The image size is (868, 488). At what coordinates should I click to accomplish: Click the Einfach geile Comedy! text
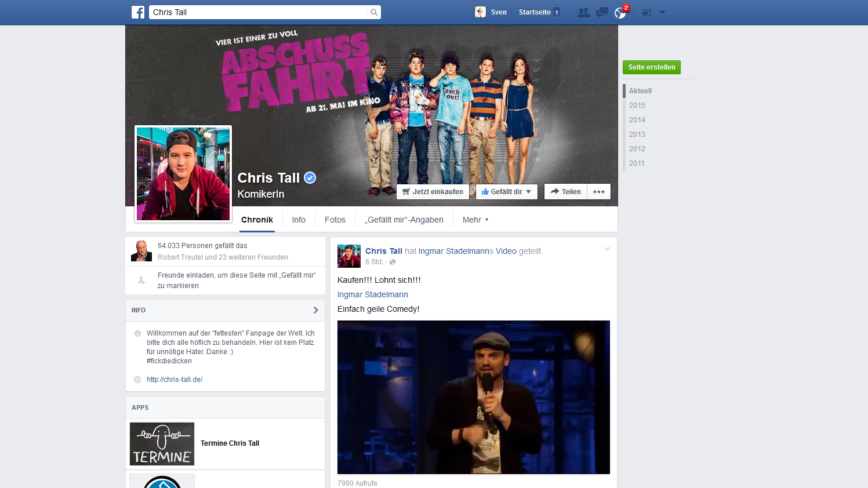pos(379,309)
